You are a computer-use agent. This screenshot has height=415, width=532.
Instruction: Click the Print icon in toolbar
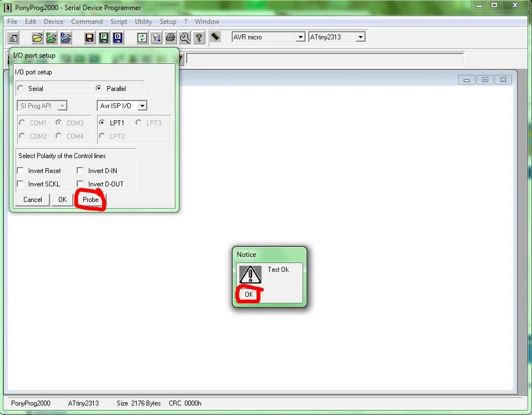click(x=170, y=37)
